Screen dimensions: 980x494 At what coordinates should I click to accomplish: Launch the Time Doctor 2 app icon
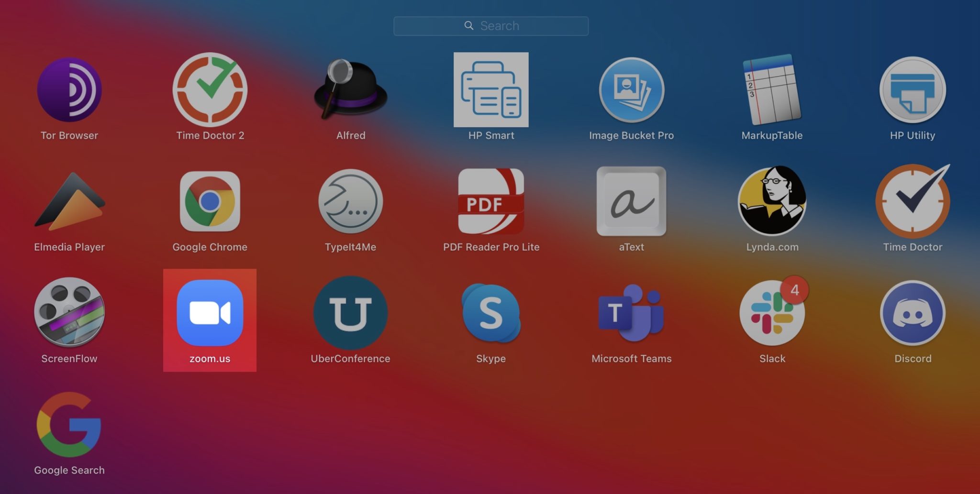tap(210, 89)
